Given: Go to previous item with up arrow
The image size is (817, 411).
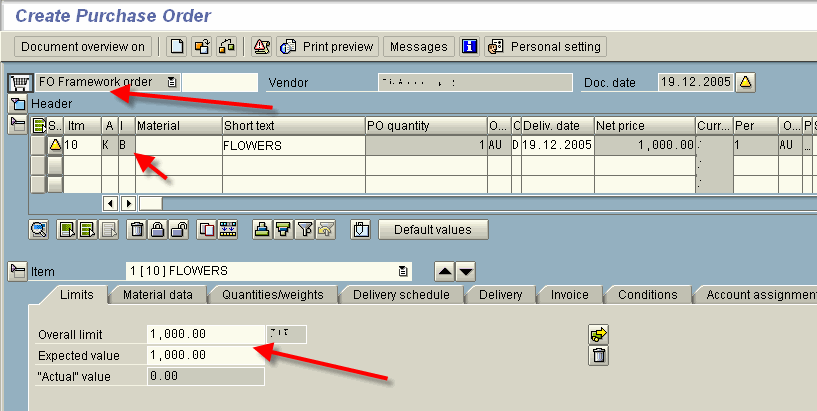Looking at the screenshot, I should tap(444, 271).
